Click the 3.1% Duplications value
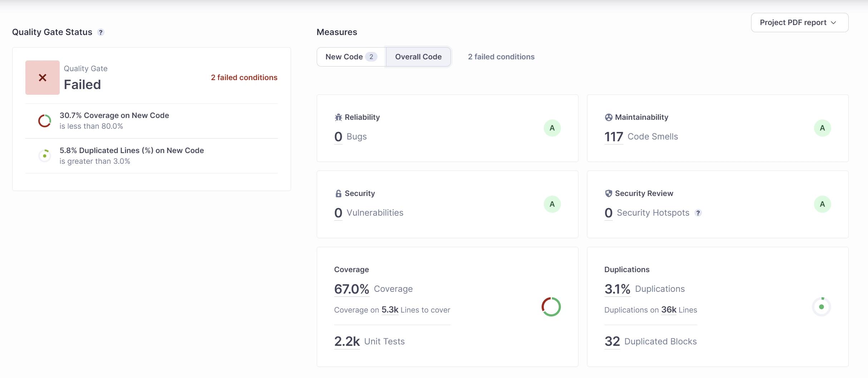This screenshot has width=868, height=378. (x=617, y=289)
